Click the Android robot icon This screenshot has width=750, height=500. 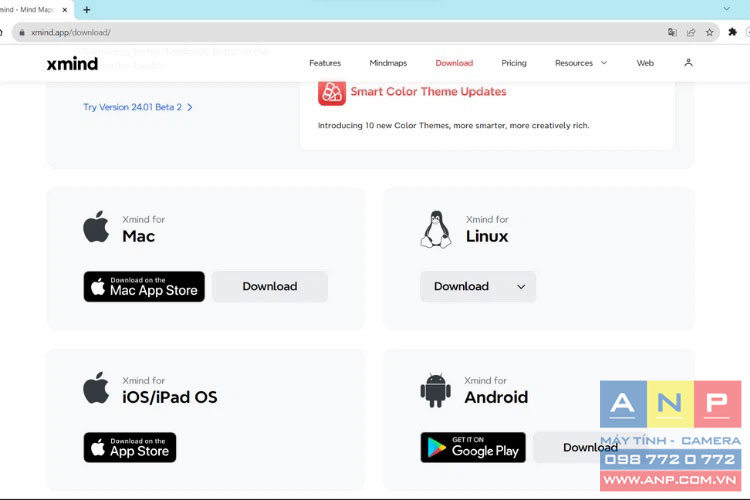(435, 390)
